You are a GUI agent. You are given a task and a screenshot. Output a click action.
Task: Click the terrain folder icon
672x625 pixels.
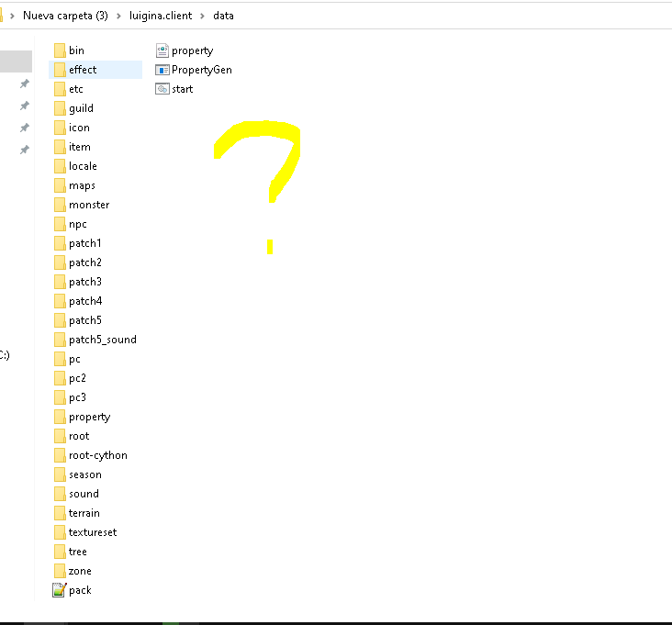(x=60, y=513)
